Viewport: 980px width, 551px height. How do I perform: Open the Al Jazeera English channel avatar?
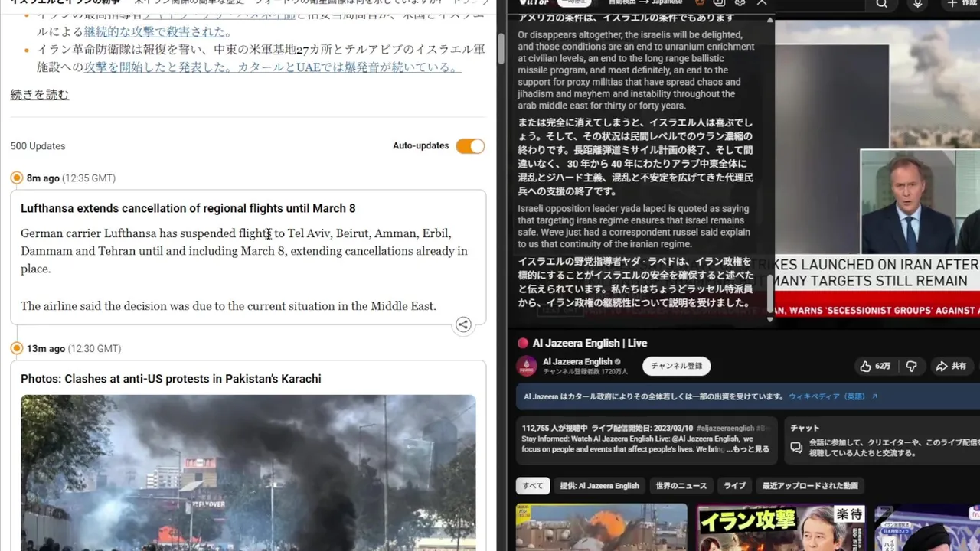point(527,367)
